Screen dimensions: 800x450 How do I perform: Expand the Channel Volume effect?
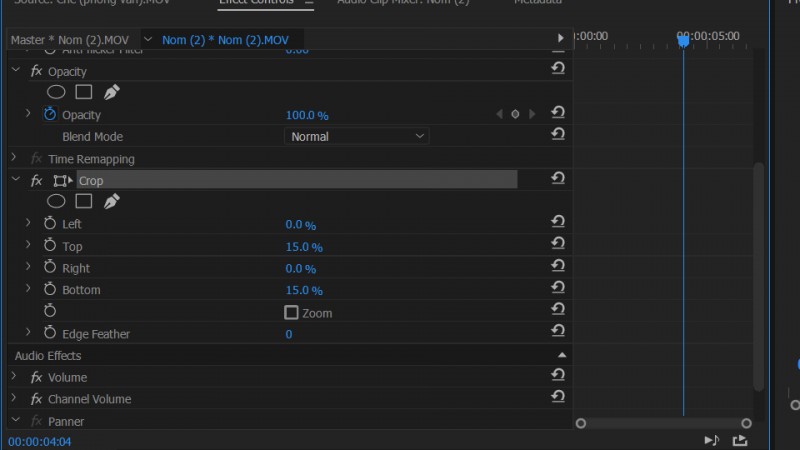(x=14, y=398)
